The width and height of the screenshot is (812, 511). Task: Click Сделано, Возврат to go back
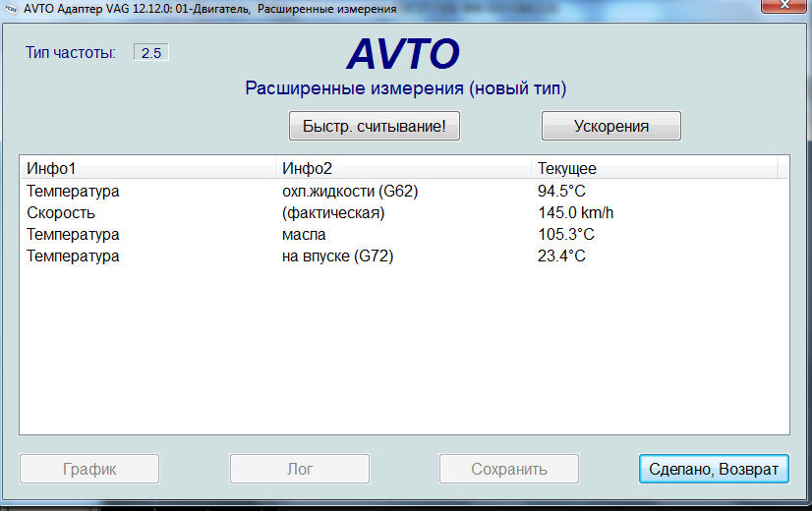click(x=714, y=469)
